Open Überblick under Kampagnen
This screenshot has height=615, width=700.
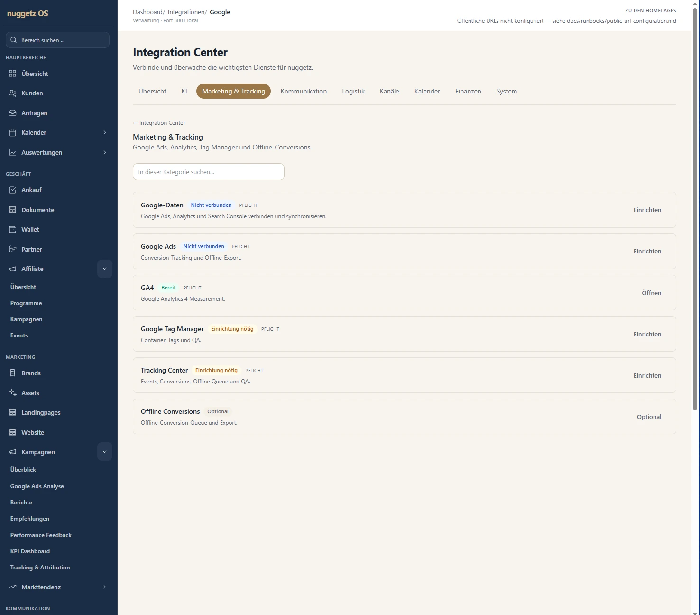[23, 470]
